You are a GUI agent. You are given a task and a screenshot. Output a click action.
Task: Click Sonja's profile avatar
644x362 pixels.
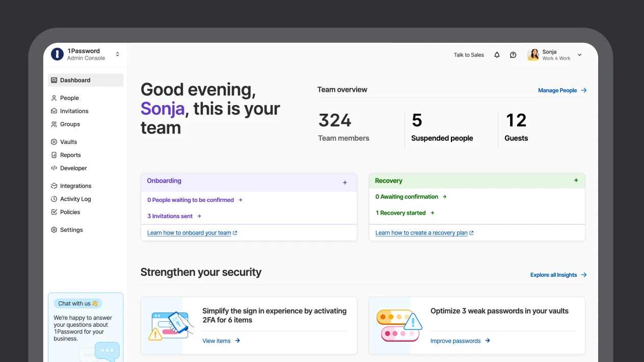tap(533, 55)
